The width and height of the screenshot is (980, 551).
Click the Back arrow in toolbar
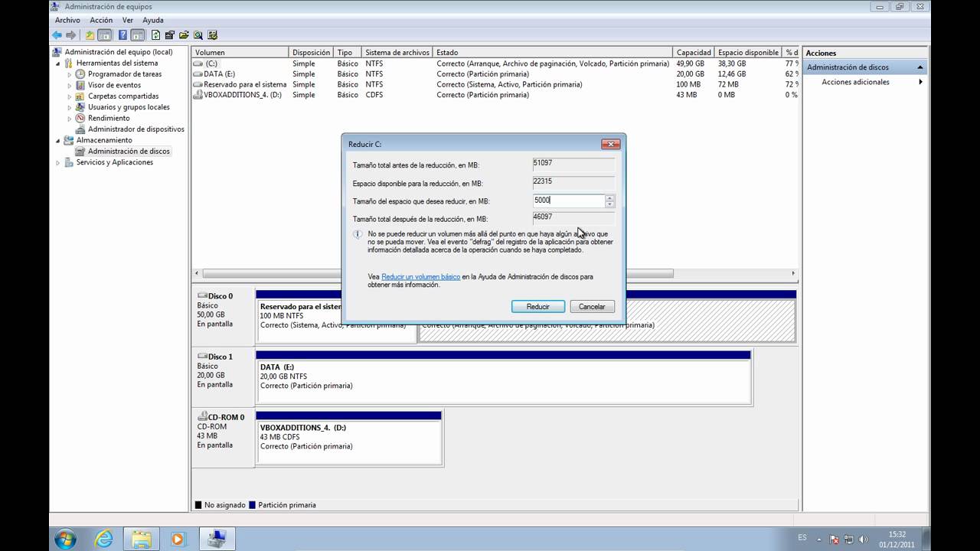coord(57,35)
